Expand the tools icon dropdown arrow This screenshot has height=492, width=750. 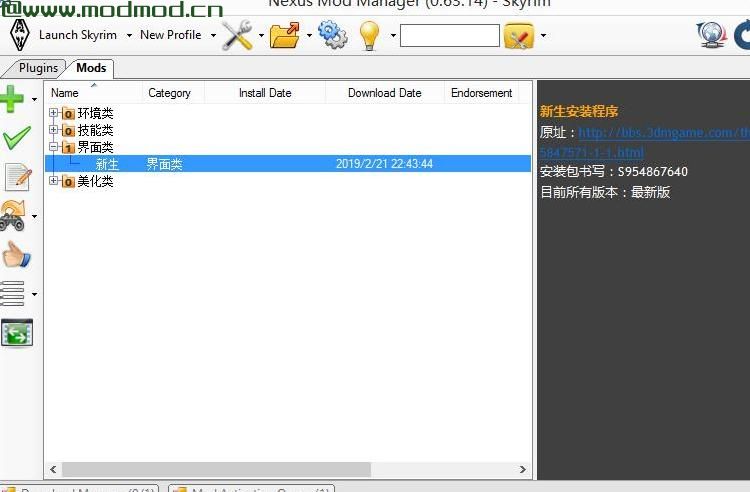261,35
